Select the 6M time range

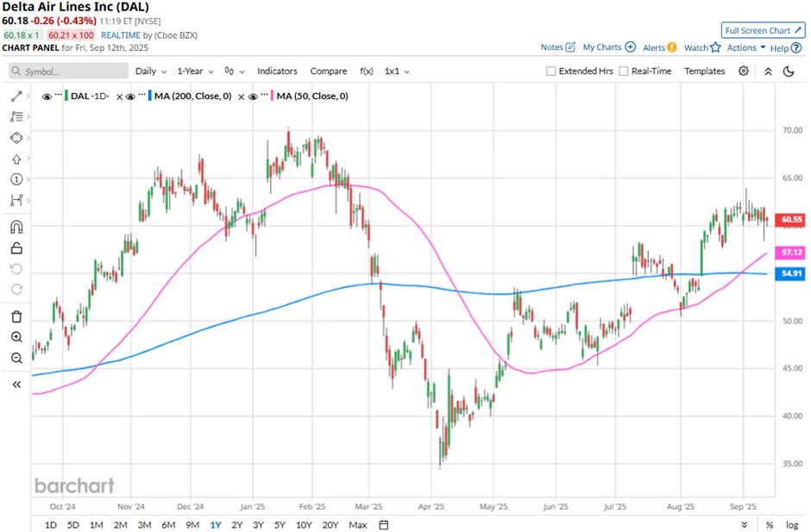click(x=167, y=524)
